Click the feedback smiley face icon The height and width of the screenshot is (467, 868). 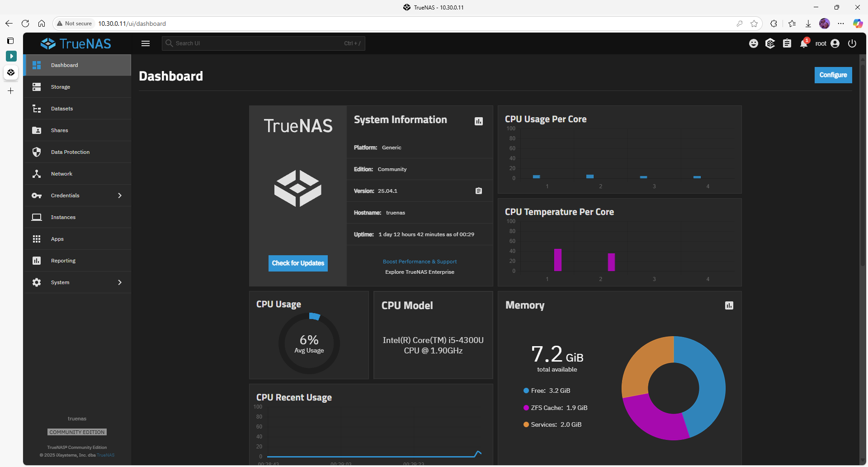(754, 43)
